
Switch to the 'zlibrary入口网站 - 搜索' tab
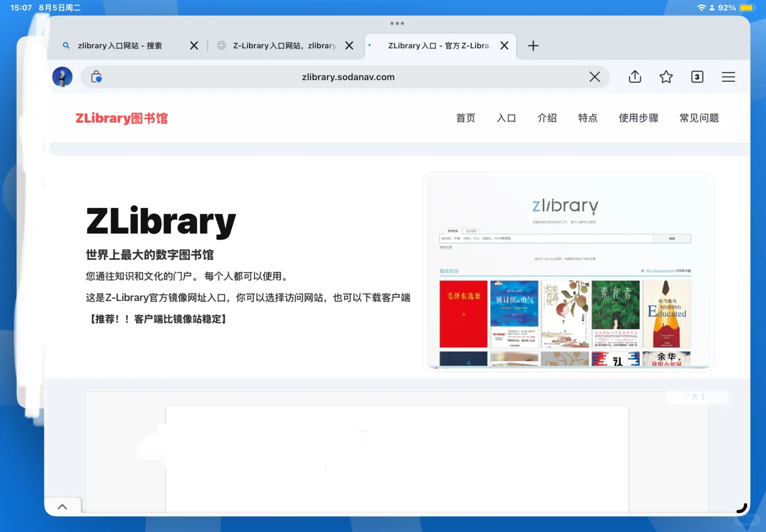click(x=120, y=46)
